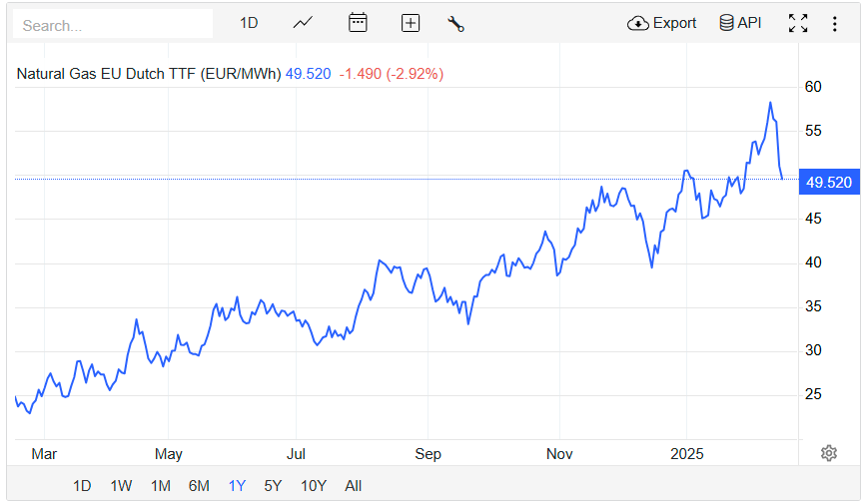Open chart settings gear icon
Viewport: 865px width, 504px height.
tap(829, 453)
